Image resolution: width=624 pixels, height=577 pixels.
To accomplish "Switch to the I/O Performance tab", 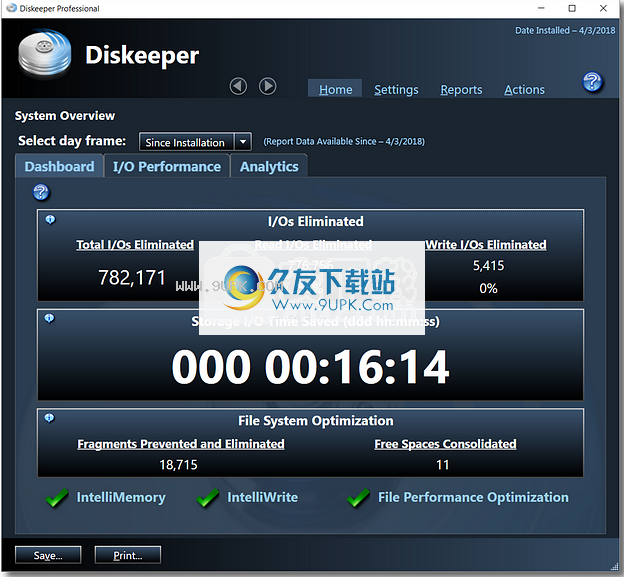I will click(x=167, y=166).
